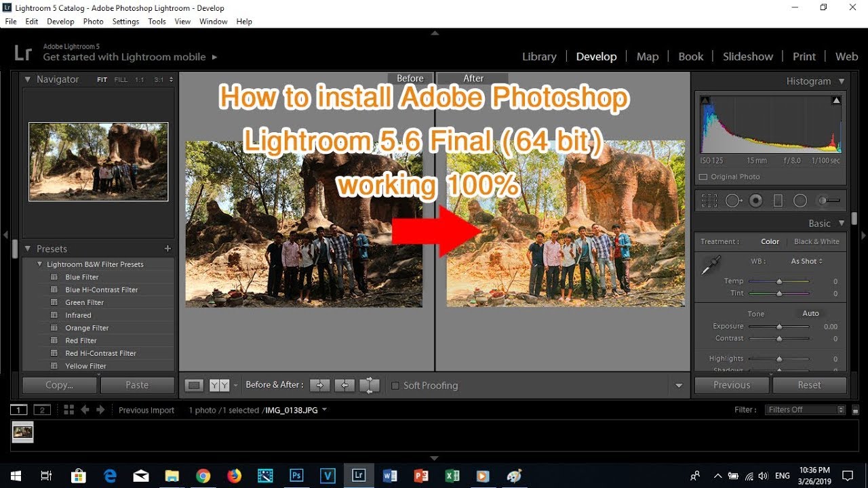The height and width of the screenshot is (488, 868).
Task: Click the Paste button
Action: [137, 385]
